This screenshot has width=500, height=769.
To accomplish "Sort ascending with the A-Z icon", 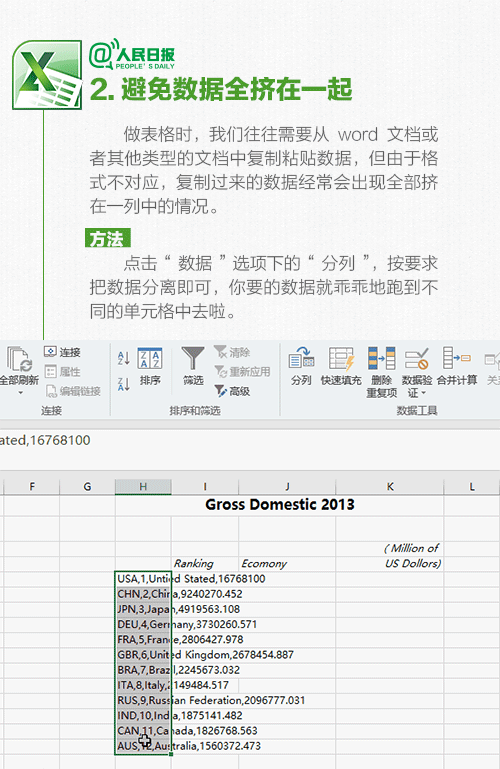I will [123, 358].
